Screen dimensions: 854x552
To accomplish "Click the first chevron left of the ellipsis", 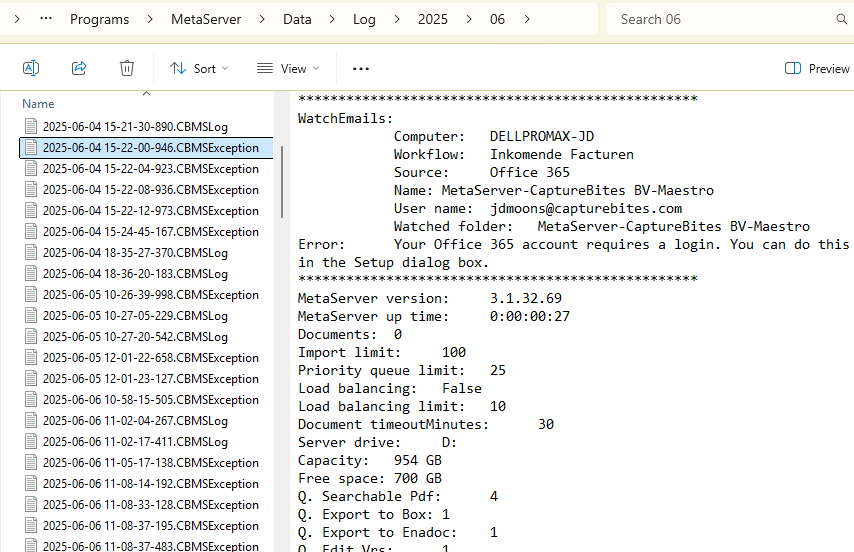I will coord(17,19).
